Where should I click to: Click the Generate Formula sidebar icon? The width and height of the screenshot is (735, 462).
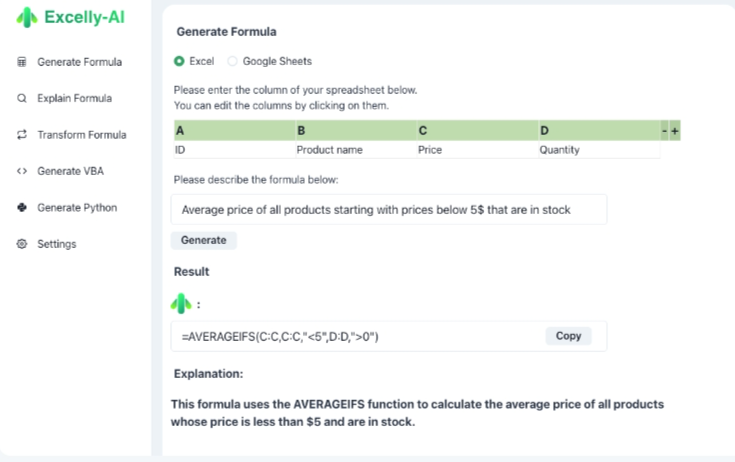point(21,62)
